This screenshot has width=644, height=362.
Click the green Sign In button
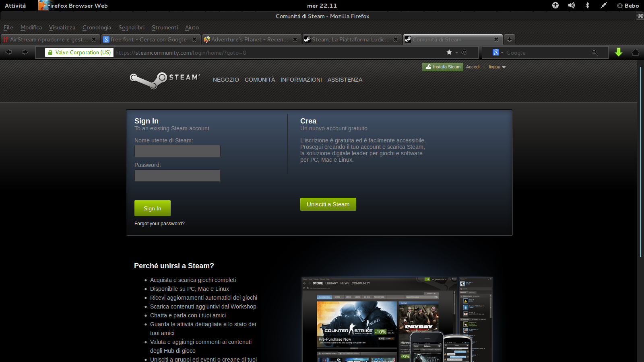pos(153,208)
